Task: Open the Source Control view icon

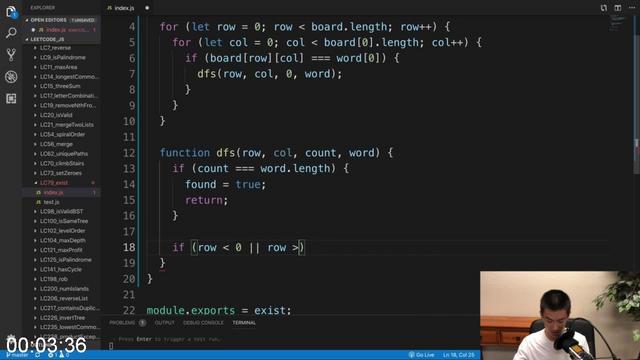Action: point(11,55)
